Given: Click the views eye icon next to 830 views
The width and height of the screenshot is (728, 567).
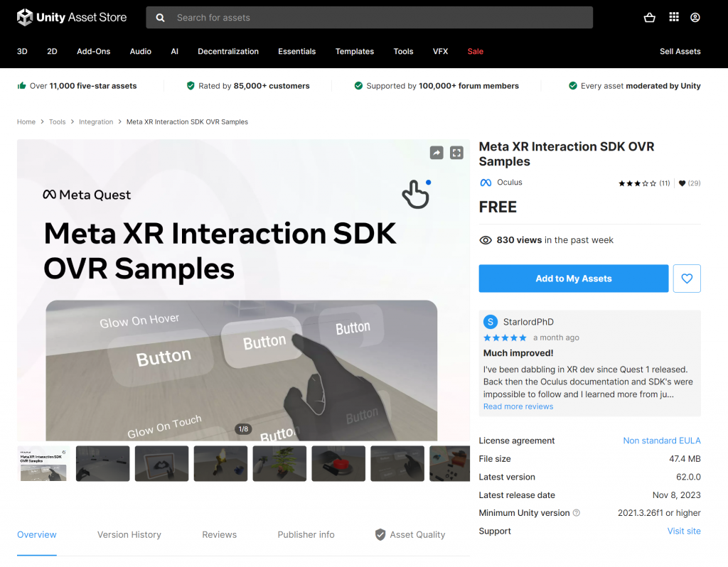Looking at the screenshot, I should (x=485, y=240).
